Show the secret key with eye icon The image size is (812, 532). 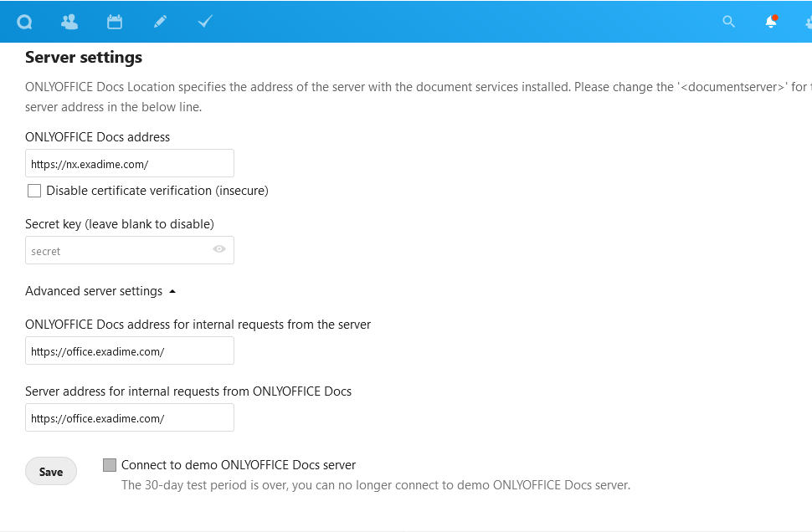click(219, 249)
